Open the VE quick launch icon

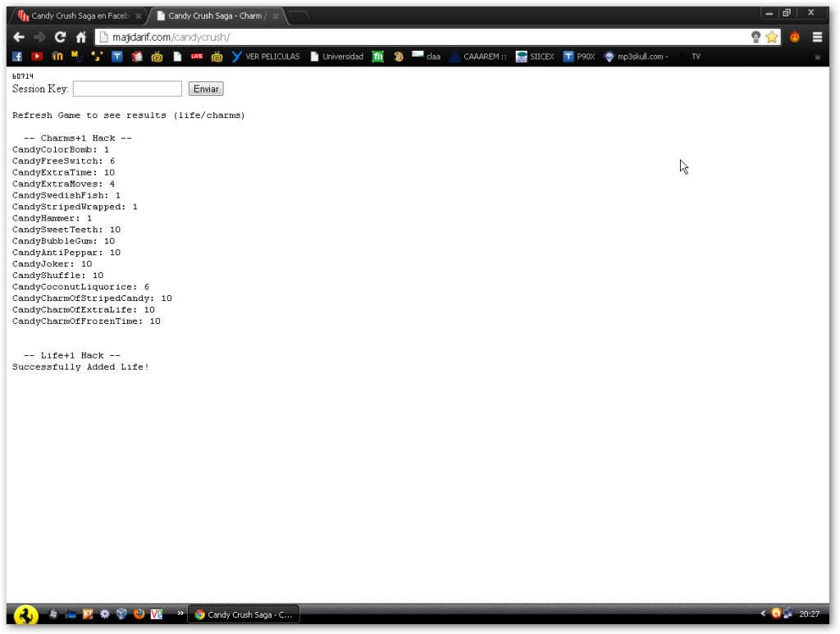[157, 614]
